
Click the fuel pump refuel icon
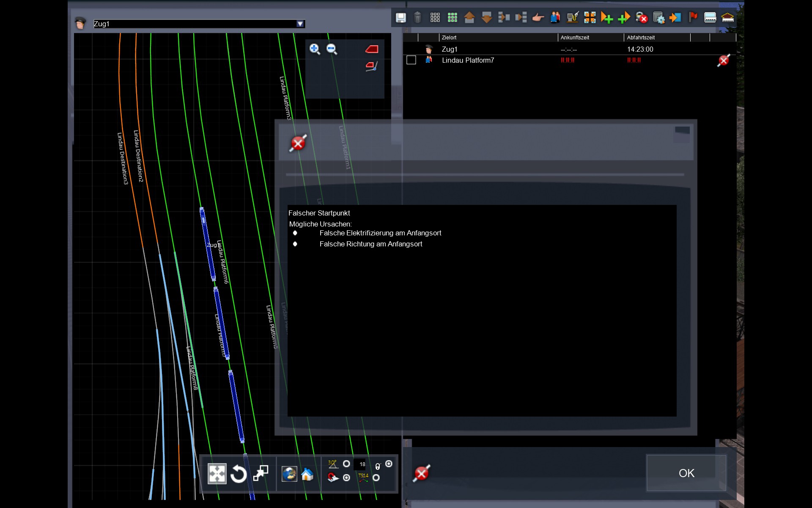pyautogui.click(x=572, y=17)
